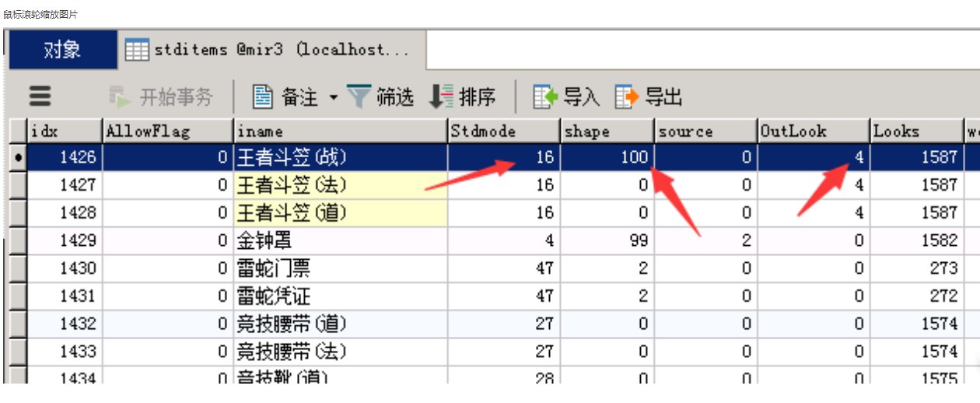Open the 备注 memo tool
This screenshot has width=980, height=403.
[x=285, y=96]
